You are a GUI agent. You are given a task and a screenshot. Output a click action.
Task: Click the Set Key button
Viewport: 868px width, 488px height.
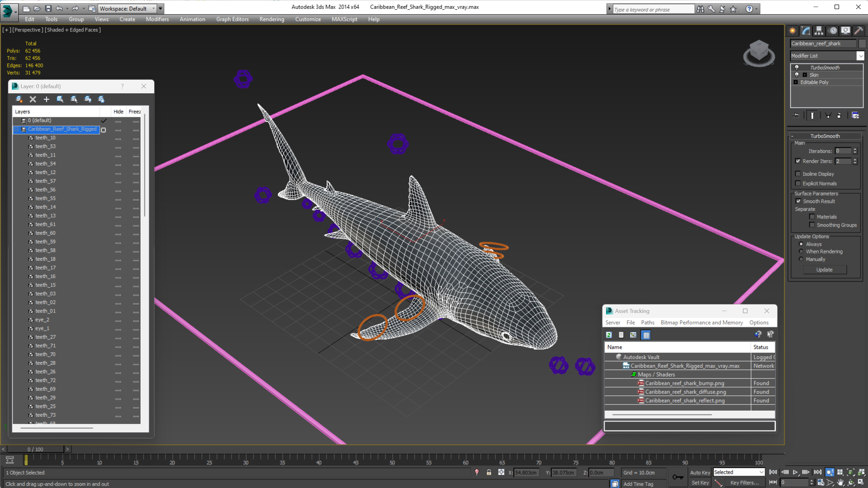click(700, 482)
